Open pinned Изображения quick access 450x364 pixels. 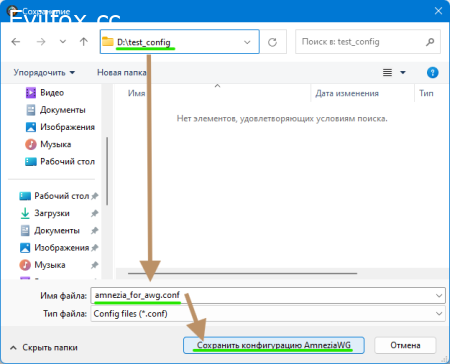pos(55,248)
